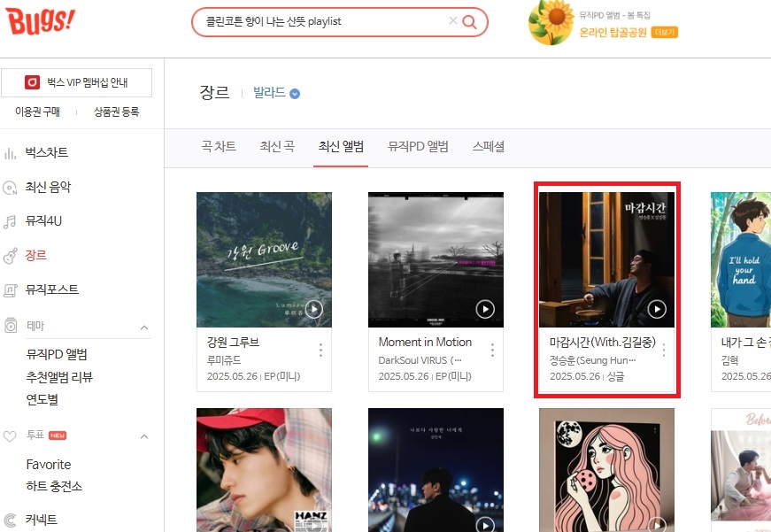
Task: Click the search magnifier icon
Action: [x=469, y=21]
